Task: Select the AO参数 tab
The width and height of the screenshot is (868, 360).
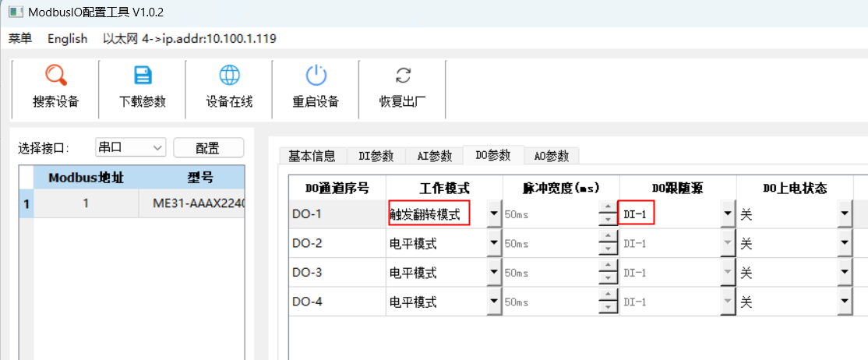Action: point(552,156)
